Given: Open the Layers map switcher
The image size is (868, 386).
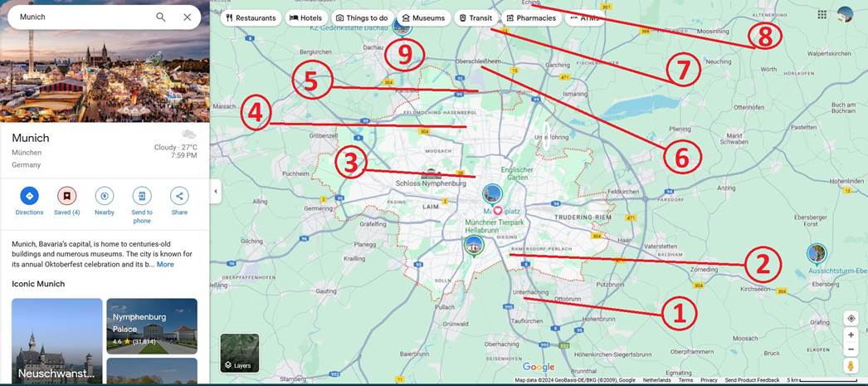Looking at the screenshot, I should click(240, 353).
